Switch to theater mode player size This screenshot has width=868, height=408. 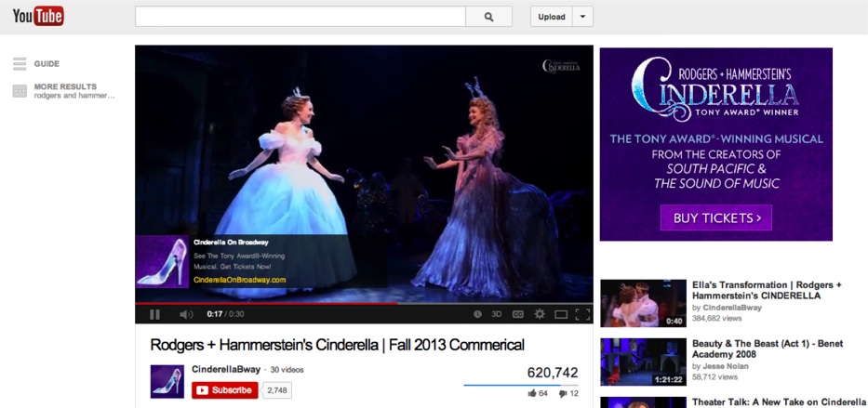pos(561,314)
